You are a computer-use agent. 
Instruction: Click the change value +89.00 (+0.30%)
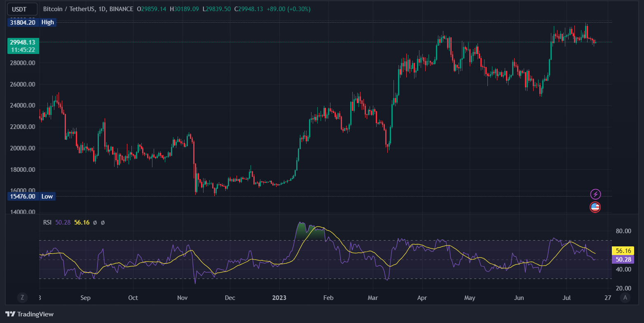coord(289,9)
